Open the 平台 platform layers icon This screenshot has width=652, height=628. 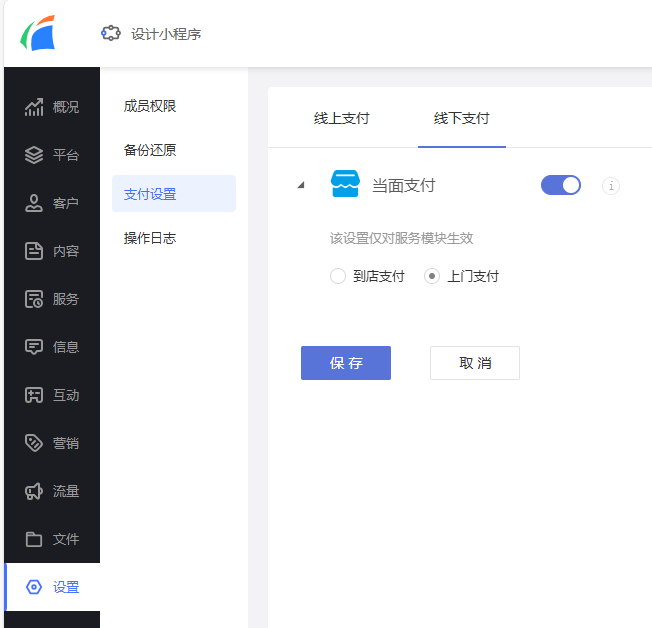34,155
